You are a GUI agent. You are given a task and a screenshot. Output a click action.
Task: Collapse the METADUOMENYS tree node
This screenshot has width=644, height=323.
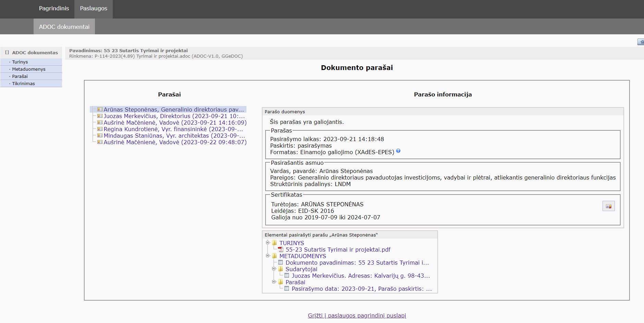(268, 256)
